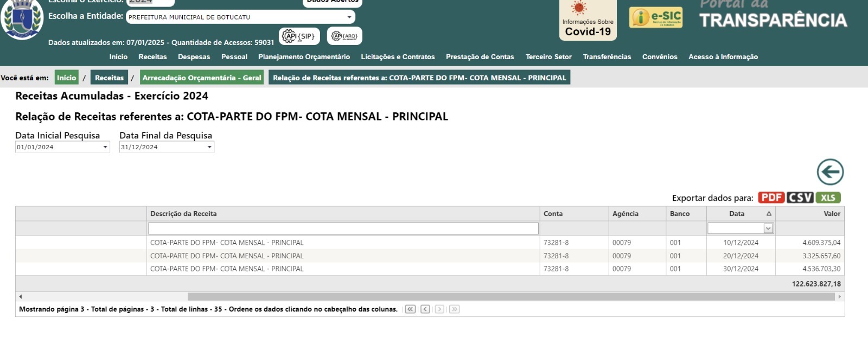868x362 pixels.
Task: Go to Arrecadação Orçamentária - Geral breadcrumb
Action: point(202,78)
